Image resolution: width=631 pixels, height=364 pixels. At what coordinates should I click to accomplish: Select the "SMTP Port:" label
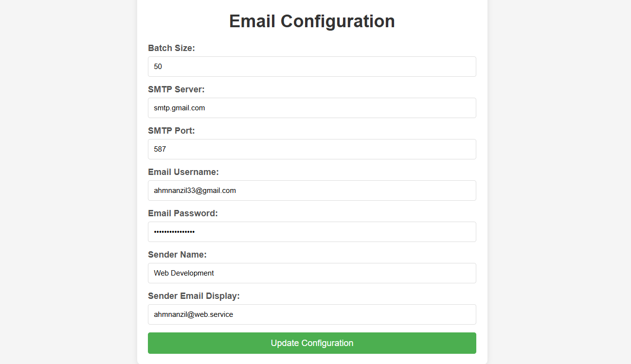[171, 131]
